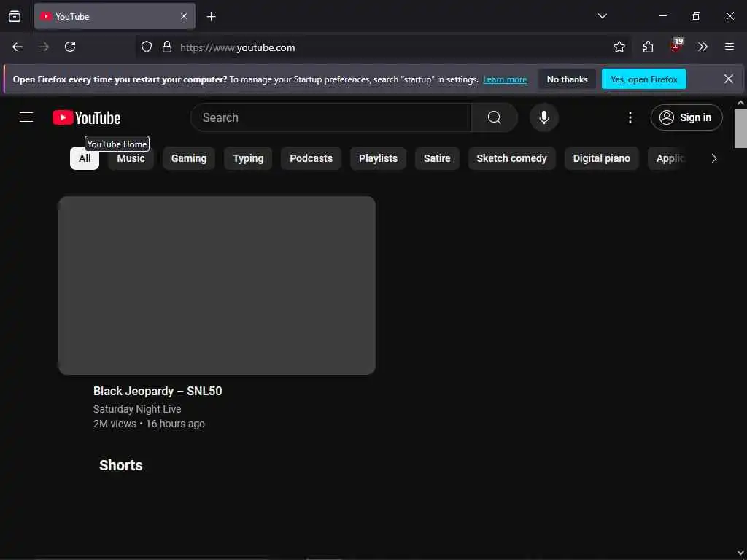Click the scrollbar down arrow
The width and height of the screenshot is (747, 560).
click(x=740, y=553)
